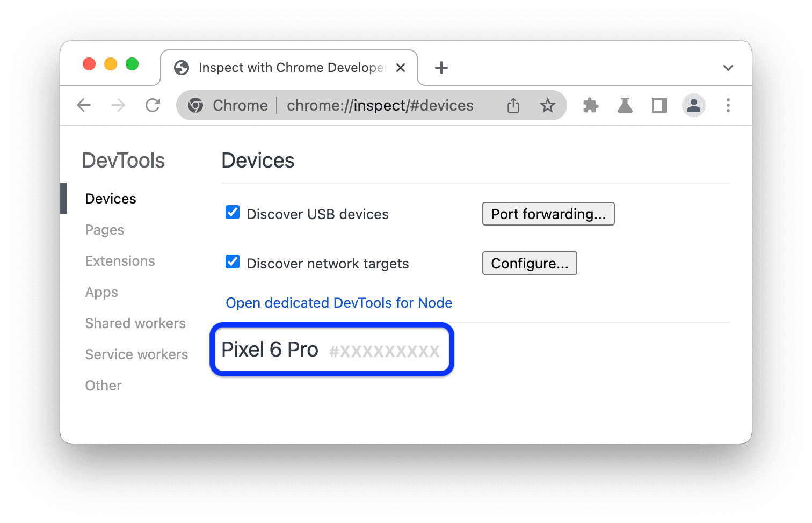Click the profile avatar icon

pos(693,105)
